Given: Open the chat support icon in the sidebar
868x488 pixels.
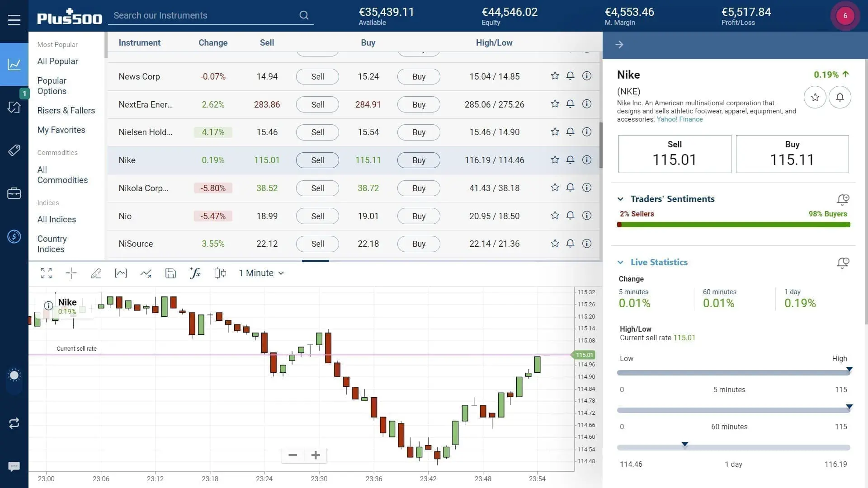Looking at the screenshot, I should coord(14,466).
